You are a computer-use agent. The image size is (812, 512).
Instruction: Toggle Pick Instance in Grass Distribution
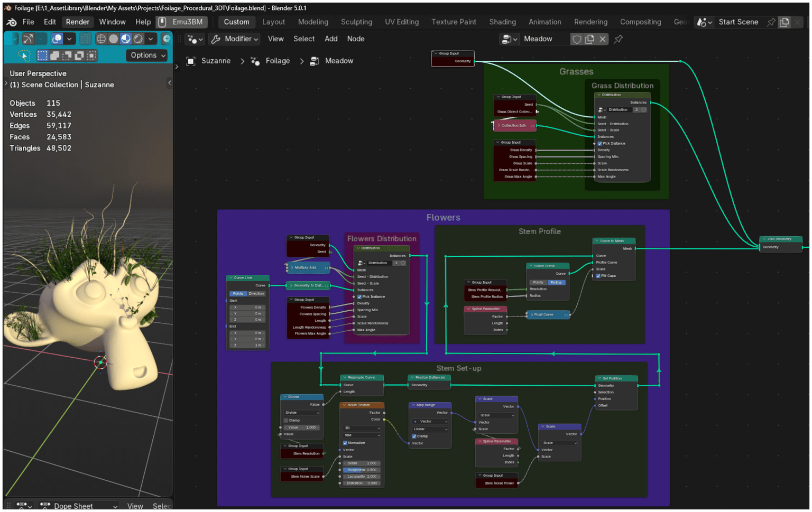tap(599, 144)
